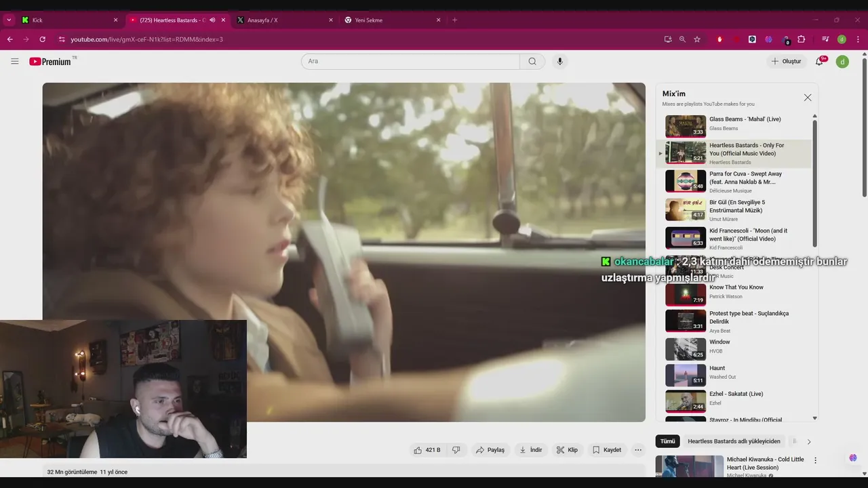The width and height of the screenshot is (868, 488).
Task: Close the Mix'im playlist panel
Action: pyautogui.click(x=807, y=98)
